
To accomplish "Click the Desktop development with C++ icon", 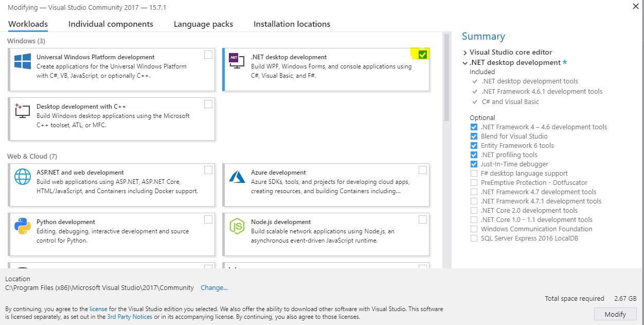I will [23, 111].
